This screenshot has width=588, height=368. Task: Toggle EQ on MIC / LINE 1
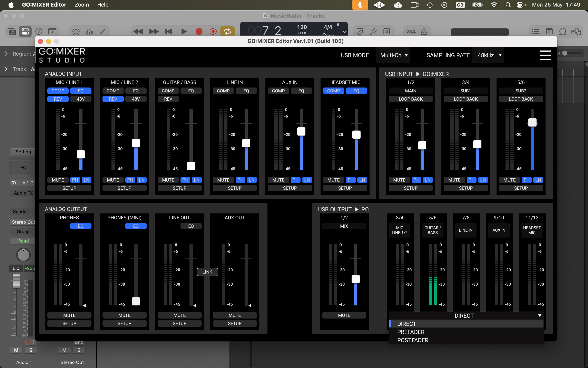tap(81, 91)
